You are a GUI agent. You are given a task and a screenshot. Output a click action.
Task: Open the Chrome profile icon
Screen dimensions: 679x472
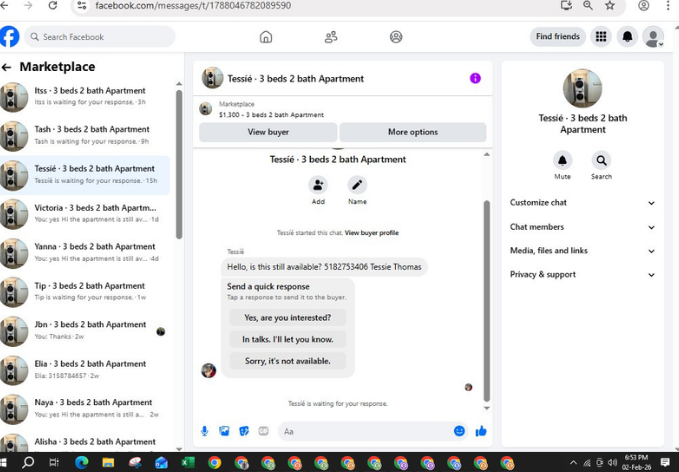coord(644,6)
